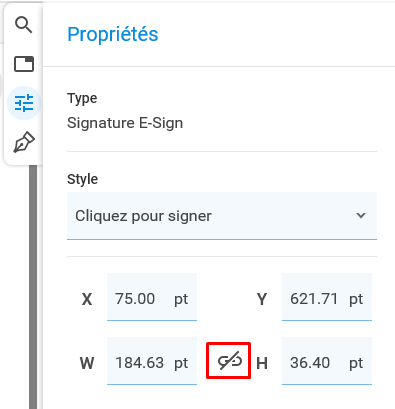Click the Type section label
395x409 pixels.
(x=82, y=99)
